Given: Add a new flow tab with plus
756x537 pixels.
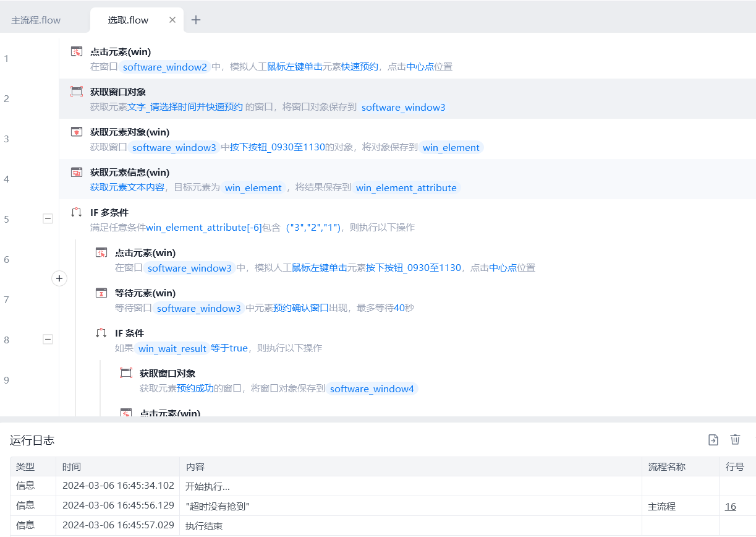Looking at the screenshot, I should click(x=196, y=20).
